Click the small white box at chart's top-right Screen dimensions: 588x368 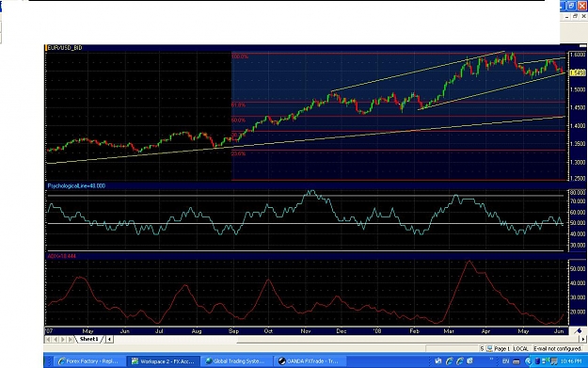pyautogui.click(x=582, y=46)
